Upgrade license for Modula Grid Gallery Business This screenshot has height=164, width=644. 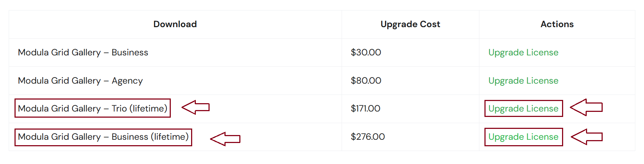(523, 52)
